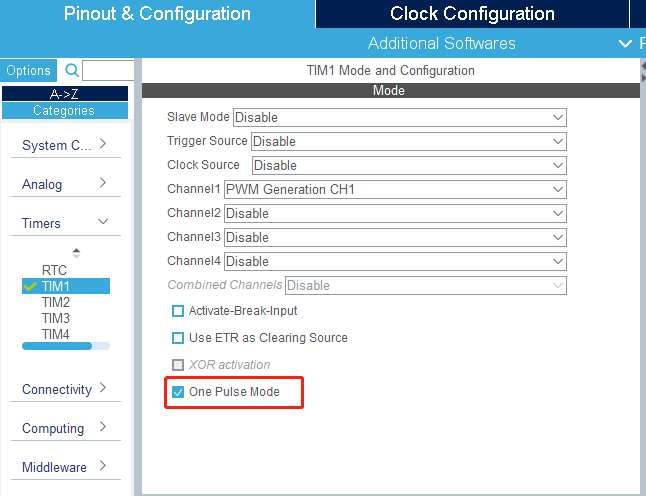The width and height of the screenshot is (646, 496).
Task: Check Use ETR as Clearing Source
Action: pyautogui.click(x=178, y=338)
